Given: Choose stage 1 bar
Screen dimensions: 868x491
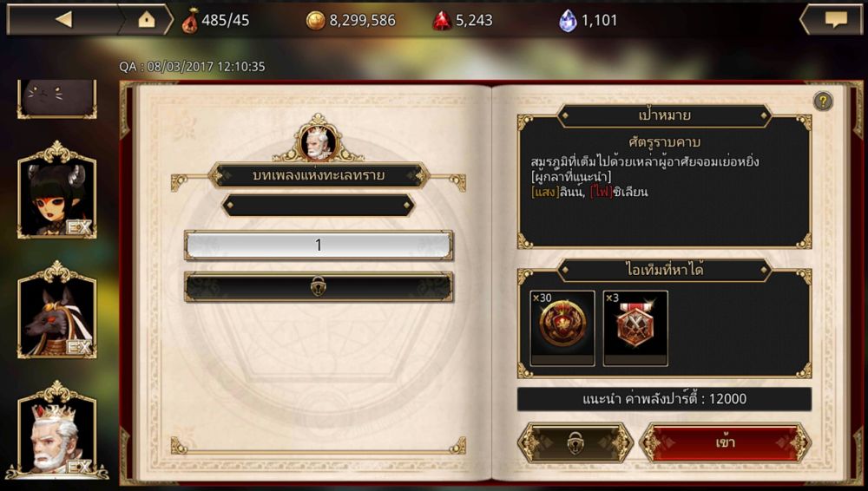Looking at the screenshot, I should tap(319, 245).
